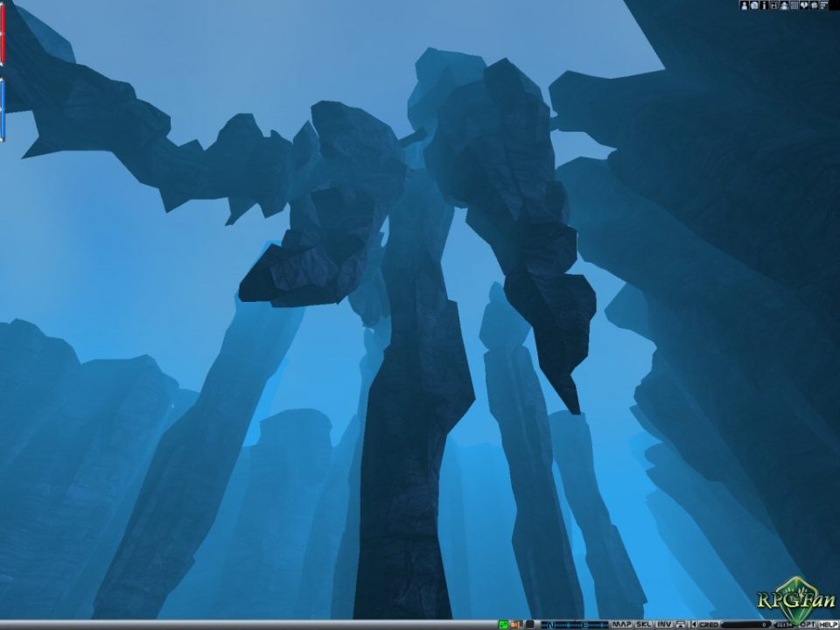Click the orange icon in bottom bar

[x=516, y=625]
